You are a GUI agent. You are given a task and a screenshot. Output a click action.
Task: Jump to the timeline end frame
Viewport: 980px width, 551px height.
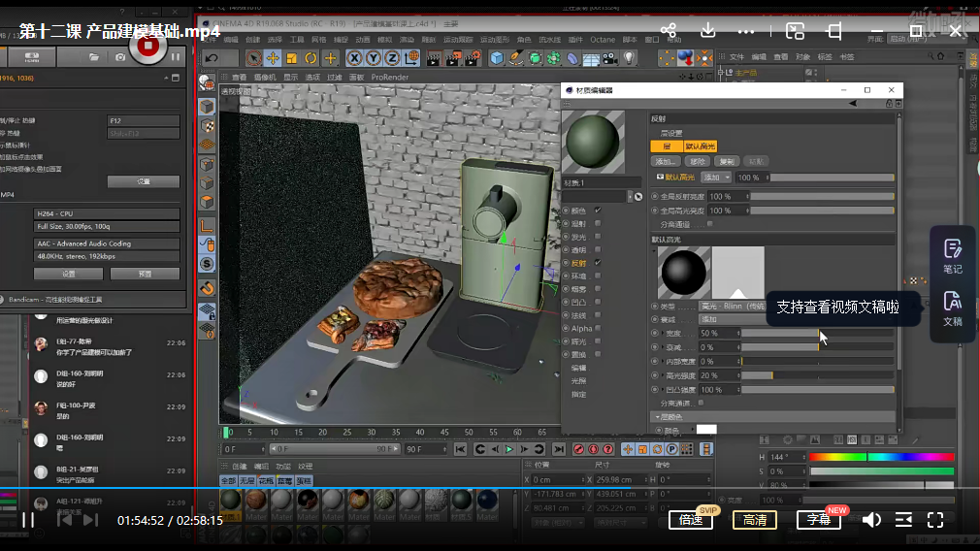click(x=559, y=449)
